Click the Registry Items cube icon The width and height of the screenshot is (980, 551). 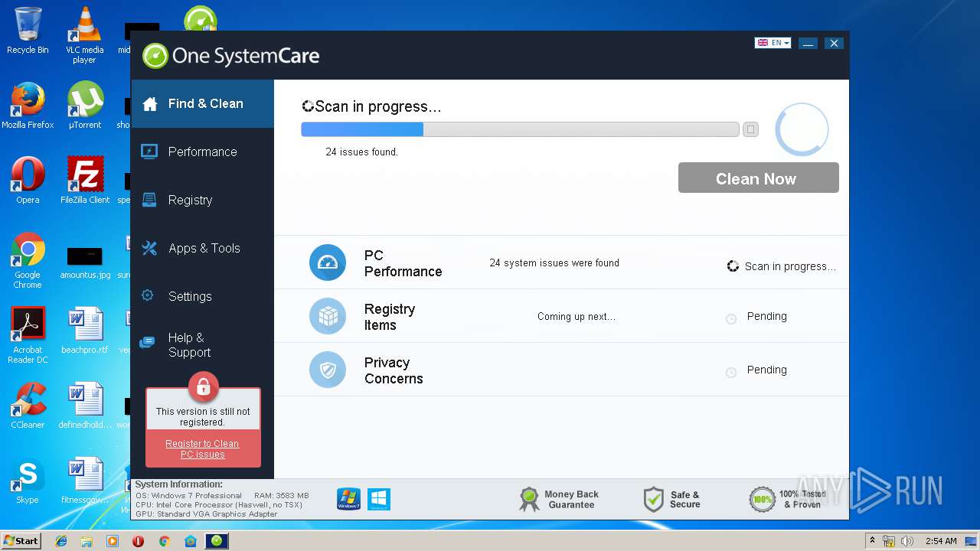coord(328,316)
